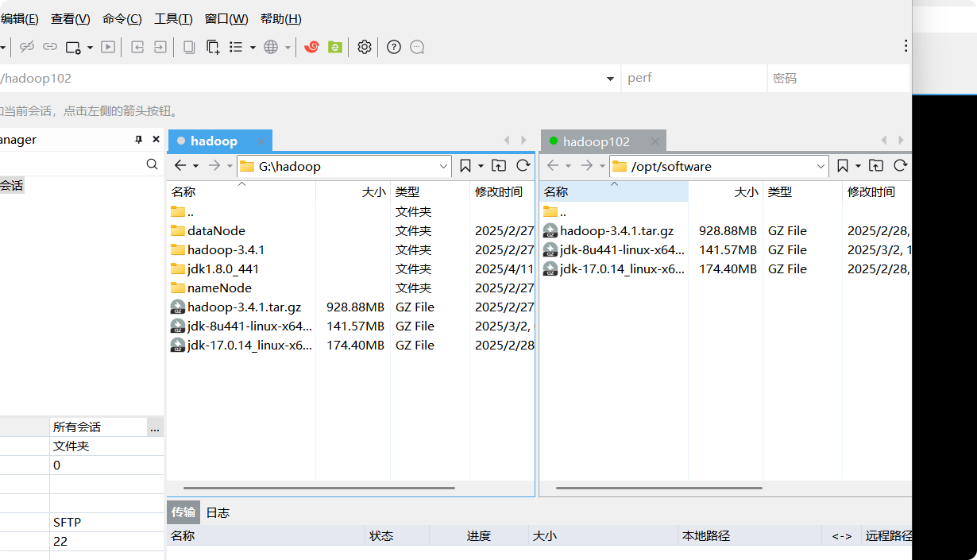
Task: Click bookmark icon in remote pane
Action: pos(843,165)
